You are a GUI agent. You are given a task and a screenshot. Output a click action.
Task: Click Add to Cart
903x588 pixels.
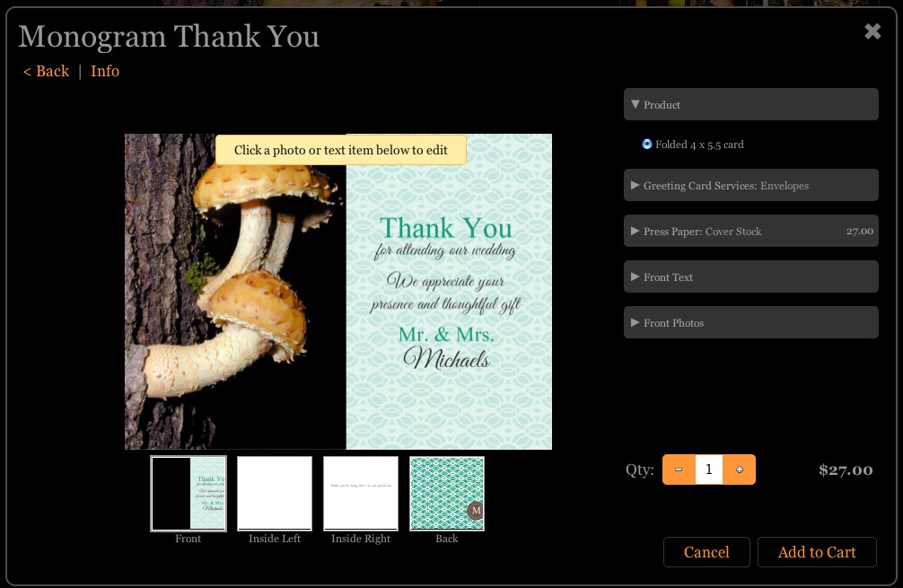[817, 552]
